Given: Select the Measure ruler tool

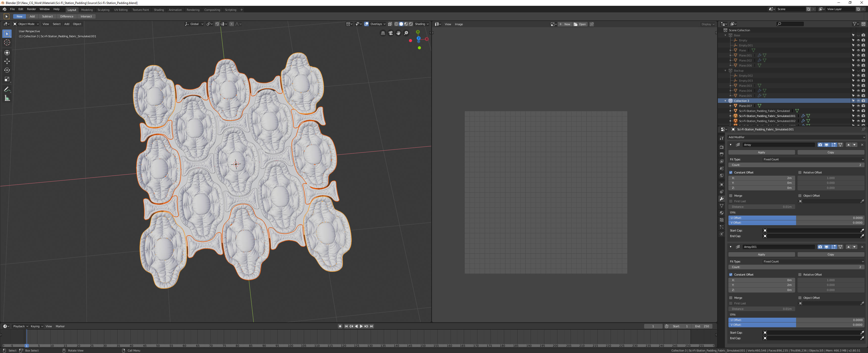Looking at the screenshot, I should tap(7, 98).
